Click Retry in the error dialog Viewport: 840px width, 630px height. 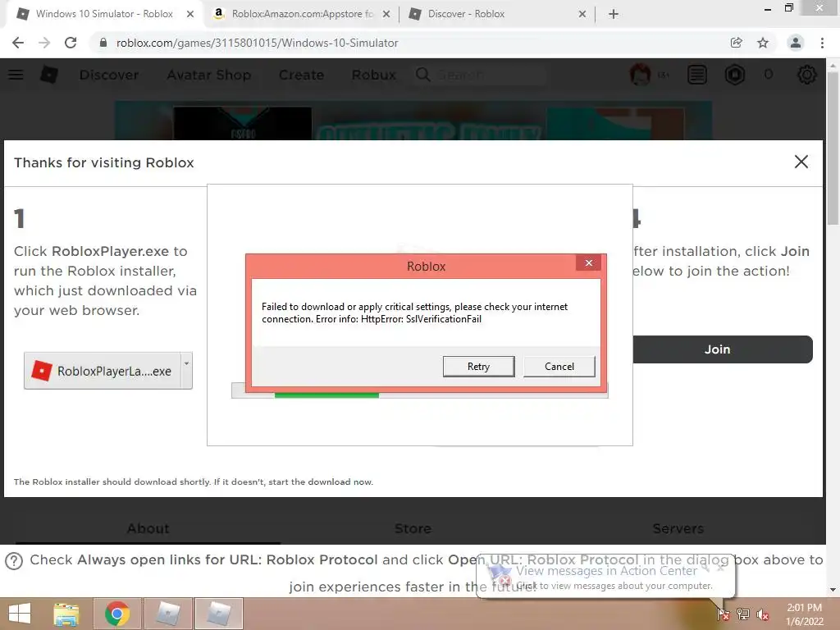(478, 367)
